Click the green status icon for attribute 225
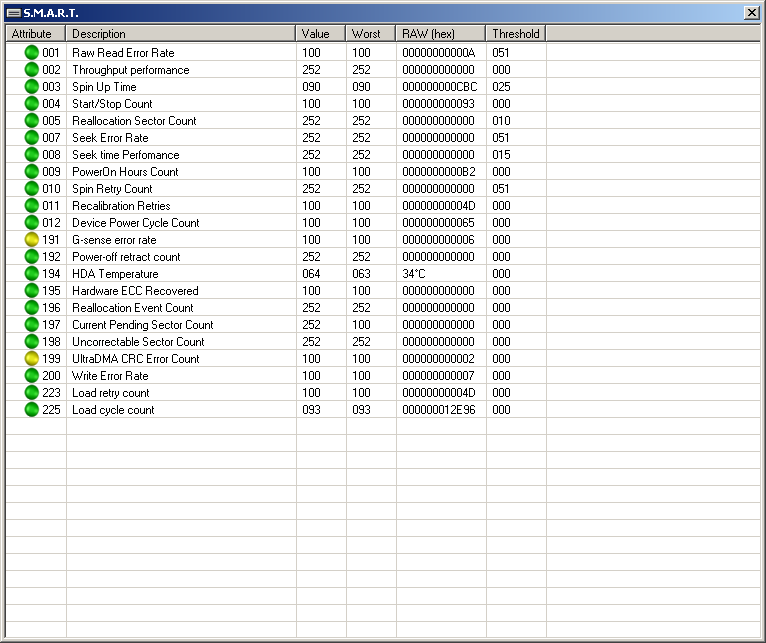766x643 pixels. click(x=31, y=410)
